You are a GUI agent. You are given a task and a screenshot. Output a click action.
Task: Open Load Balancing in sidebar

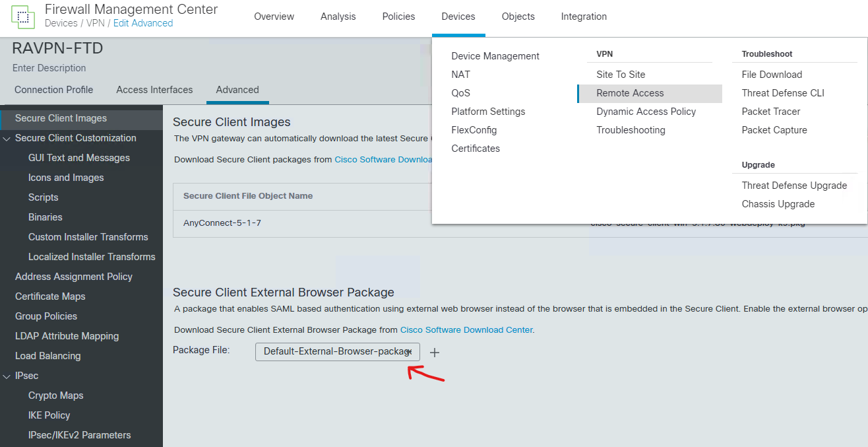(48, 356)
